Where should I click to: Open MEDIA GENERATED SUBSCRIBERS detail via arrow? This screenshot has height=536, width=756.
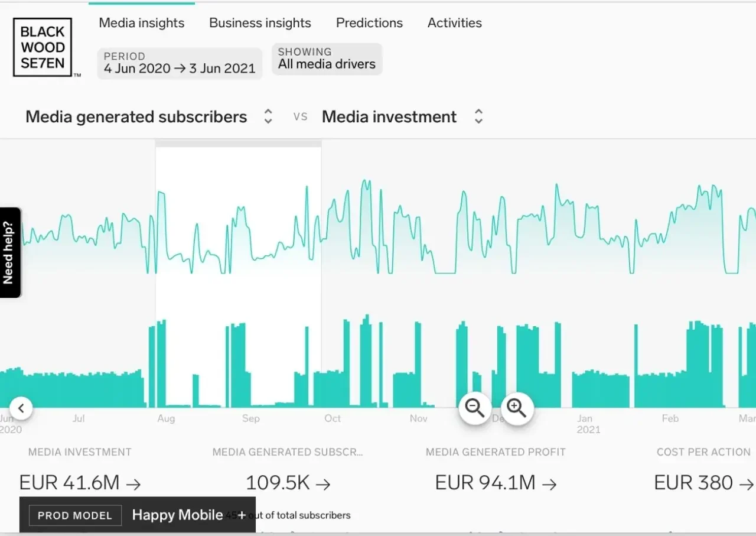[322, 483]
